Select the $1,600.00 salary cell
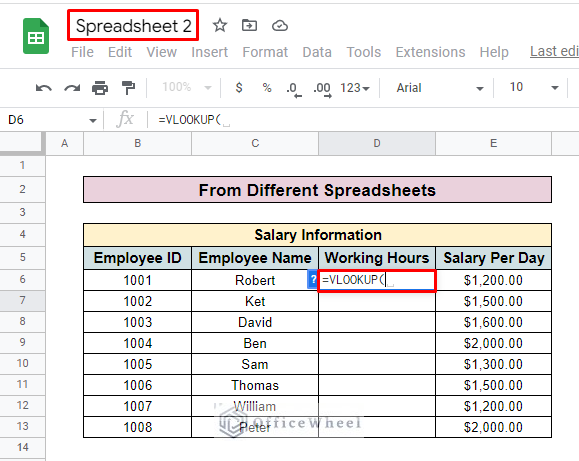This screenshot has height=461, width=579. pos(494,322)
